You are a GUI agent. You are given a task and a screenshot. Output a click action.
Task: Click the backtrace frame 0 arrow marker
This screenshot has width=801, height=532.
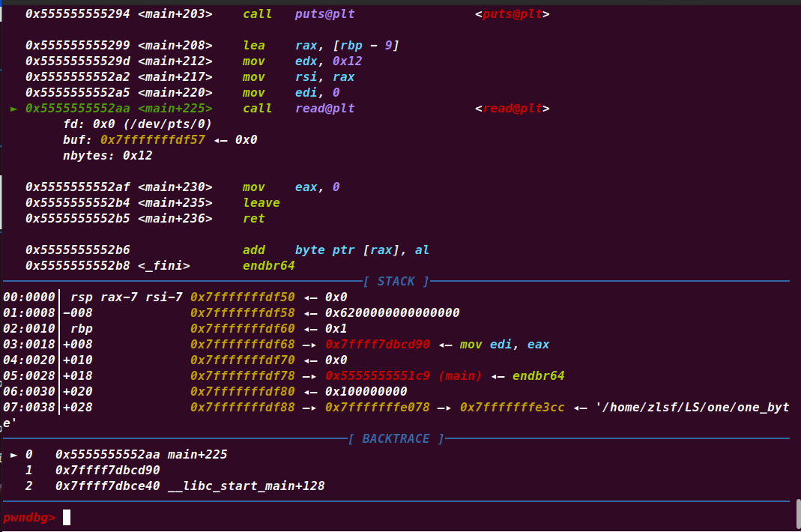point(13,455)
